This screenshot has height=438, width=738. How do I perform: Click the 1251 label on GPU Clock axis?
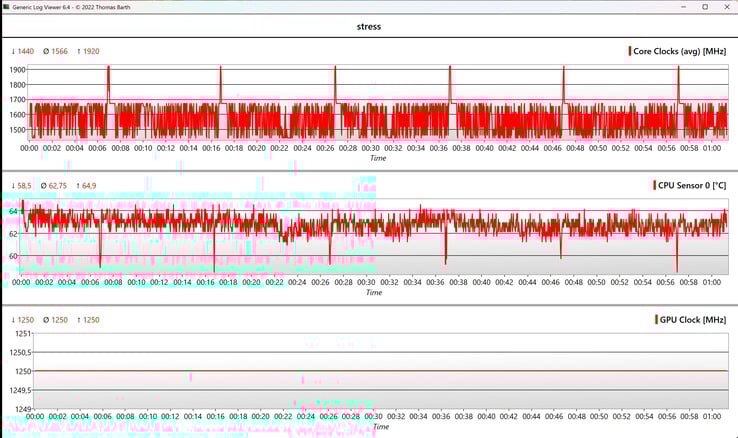coord(23,334)
